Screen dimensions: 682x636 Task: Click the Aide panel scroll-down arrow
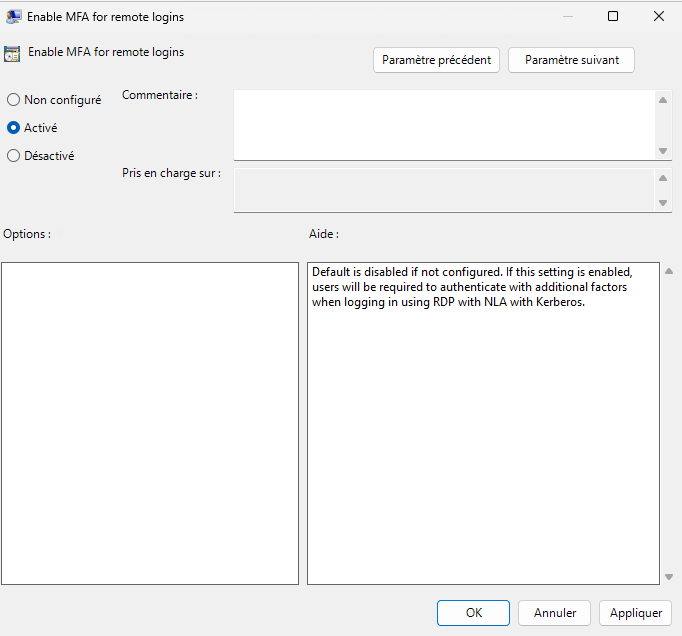[669, 577]
